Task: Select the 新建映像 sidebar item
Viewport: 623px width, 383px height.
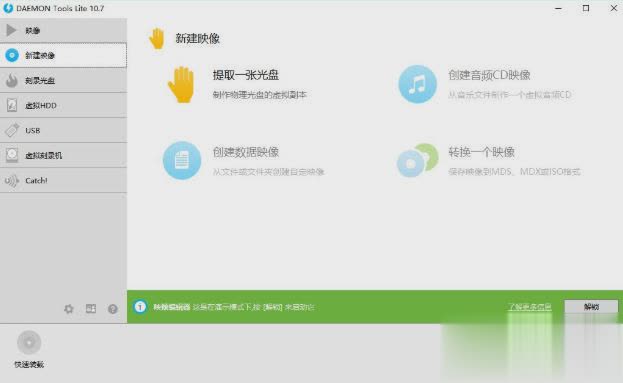Action: click(x=64, y=55)
